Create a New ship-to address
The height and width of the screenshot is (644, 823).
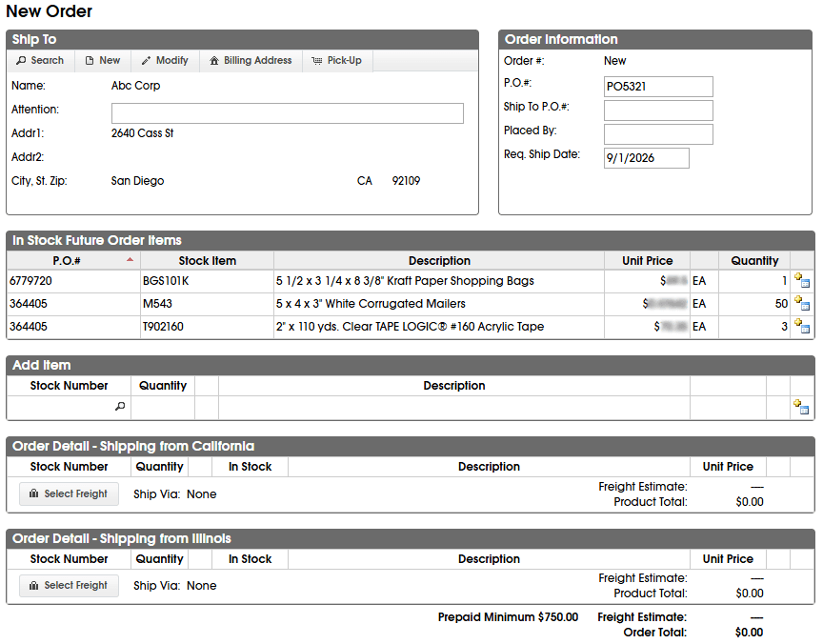tap(103, 60)
